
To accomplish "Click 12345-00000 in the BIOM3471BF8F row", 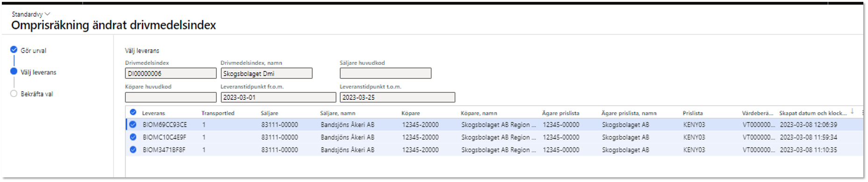I will click(561, 150).
